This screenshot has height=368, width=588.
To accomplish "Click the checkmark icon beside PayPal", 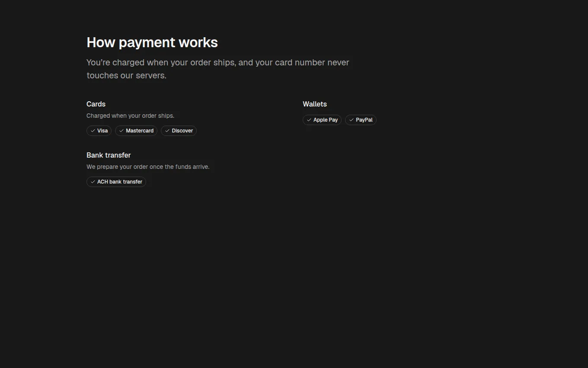I will [352, 120].
